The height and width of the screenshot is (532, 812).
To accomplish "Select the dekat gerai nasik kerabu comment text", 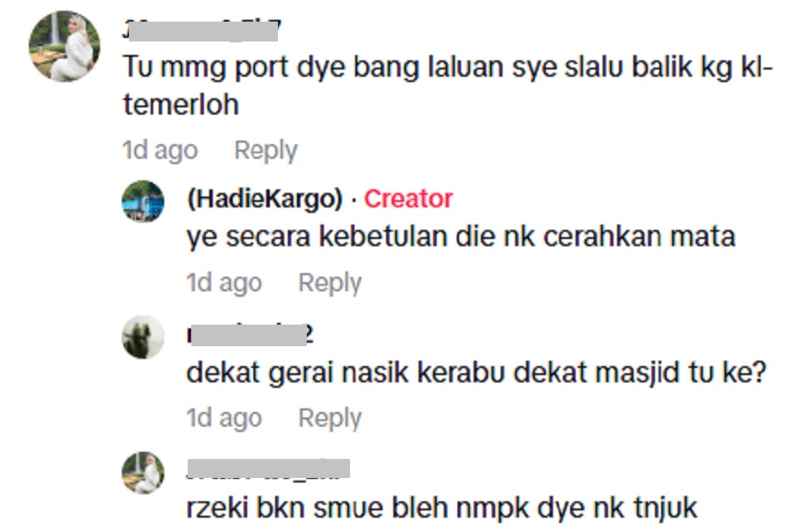I will [x=475, y=372].
